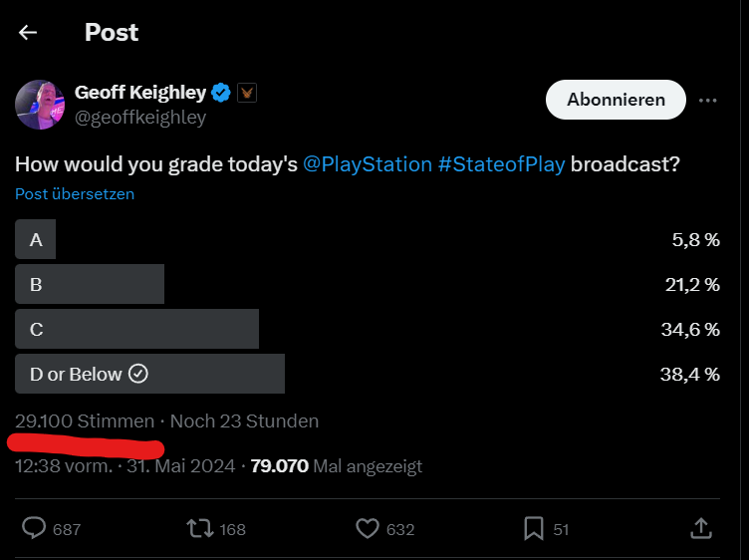The width and height of the screenshot is (749, 560).
Task: Bookmark the post
Action: click(534, 528)
